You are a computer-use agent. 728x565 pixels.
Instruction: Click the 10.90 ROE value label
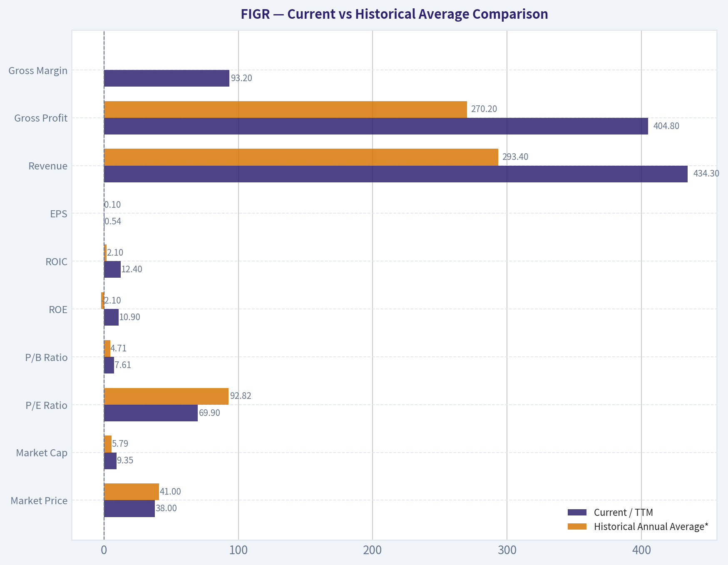(129, 317)
